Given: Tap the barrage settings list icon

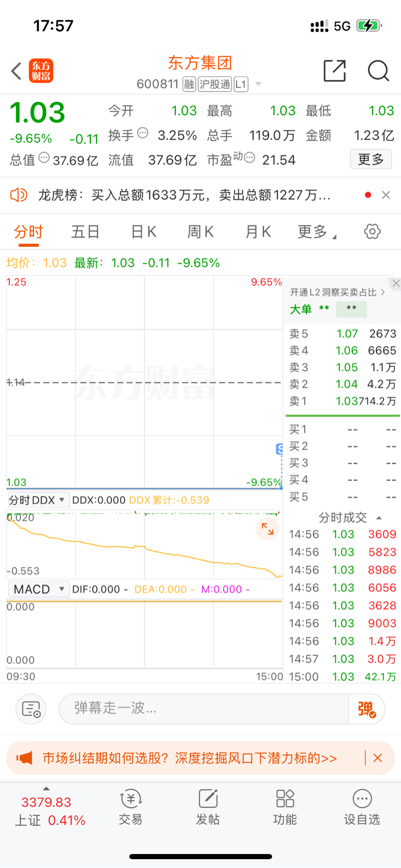Looking at the screenshot, I should [31, 709].
